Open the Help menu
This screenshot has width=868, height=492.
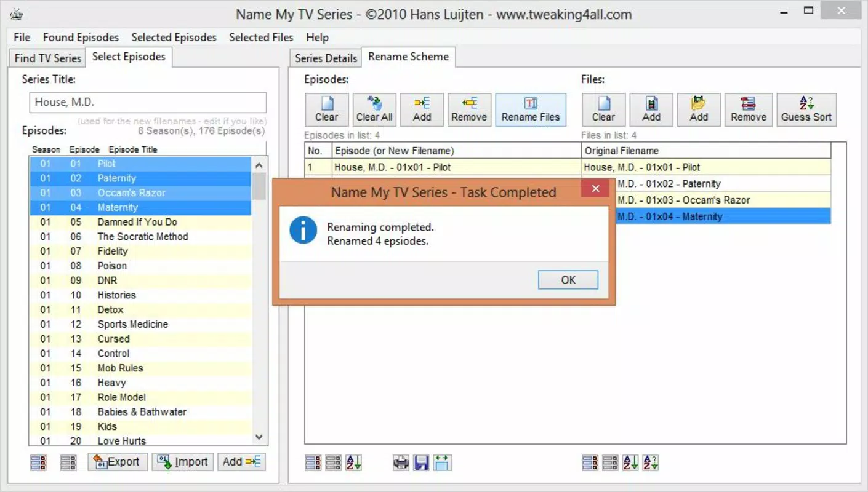(x=318, y=37)
